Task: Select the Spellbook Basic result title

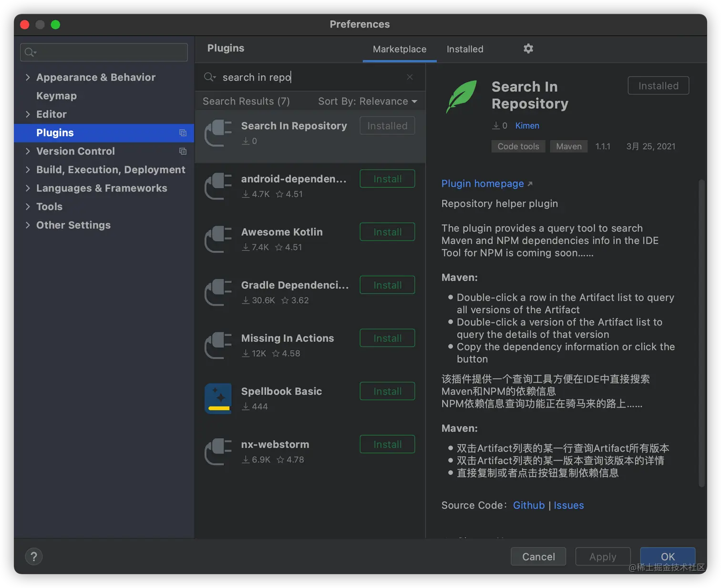Action: 281,391
